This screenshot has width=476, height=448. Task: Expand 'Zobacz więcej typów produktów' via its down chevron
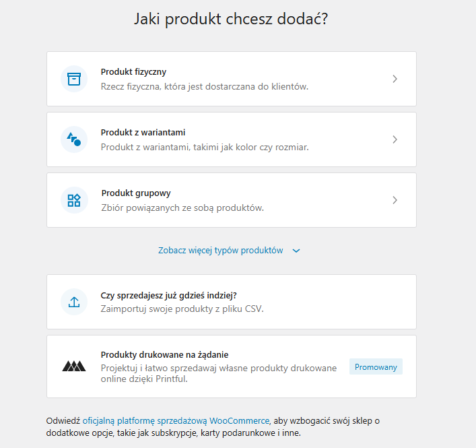click(296, 251)
